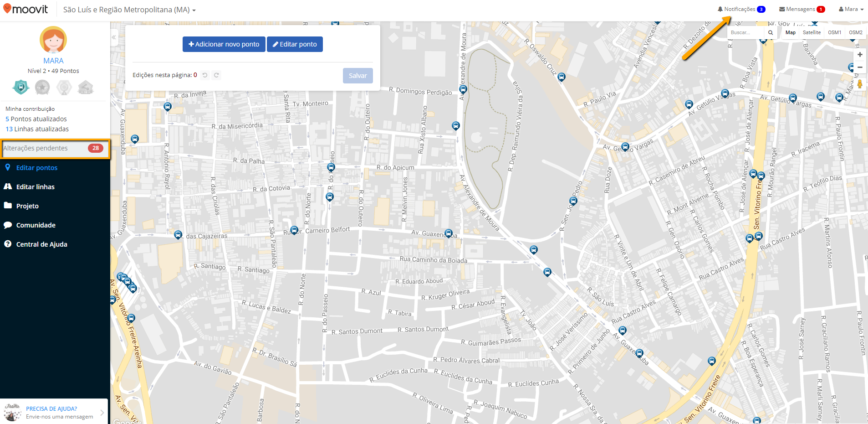
Task: Select bus stop on R. Sen. João Pedro
Action: pos(573,201)
